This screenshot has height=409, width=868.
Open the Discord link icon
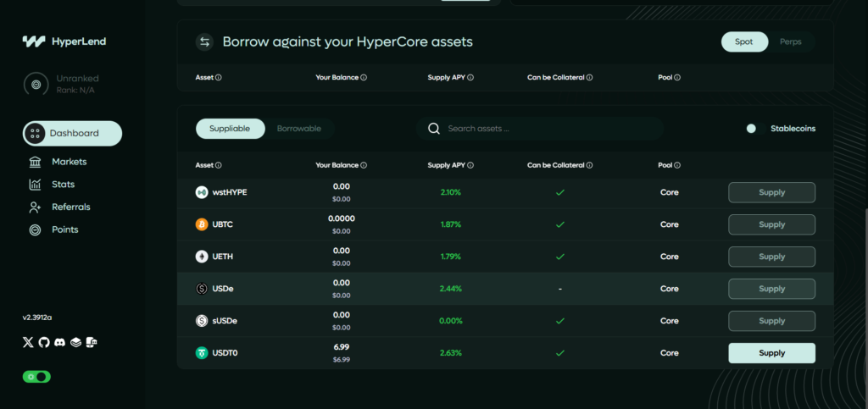tap(60, 343)
